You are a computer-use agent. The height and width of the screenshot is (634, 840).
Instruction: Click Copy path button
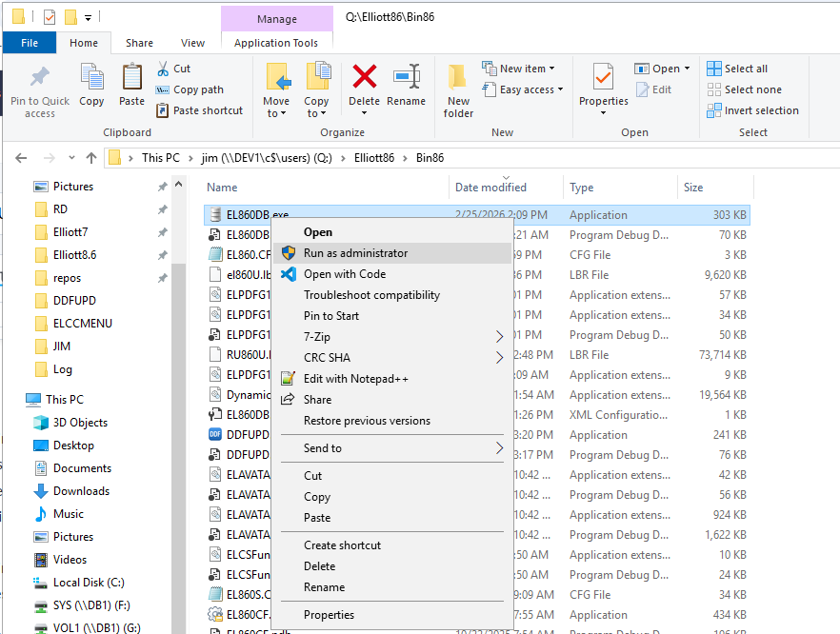[x=197, y=89]
